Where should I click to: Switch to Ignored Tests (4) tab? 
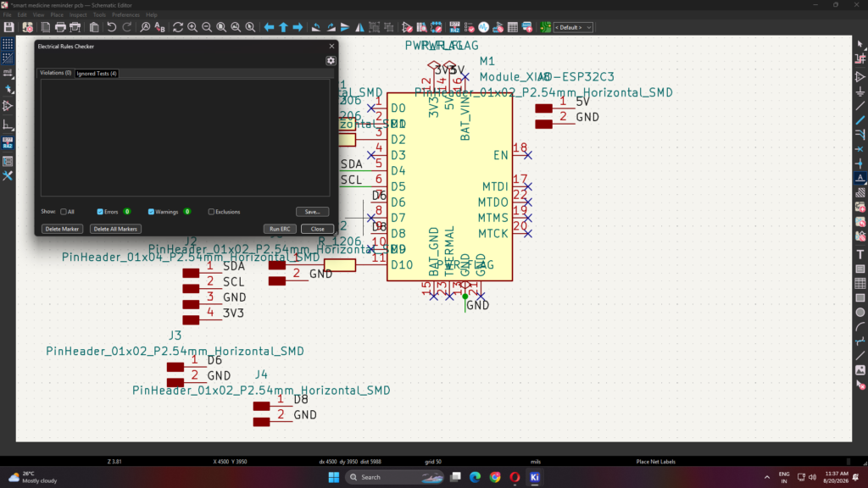(97, 73)
